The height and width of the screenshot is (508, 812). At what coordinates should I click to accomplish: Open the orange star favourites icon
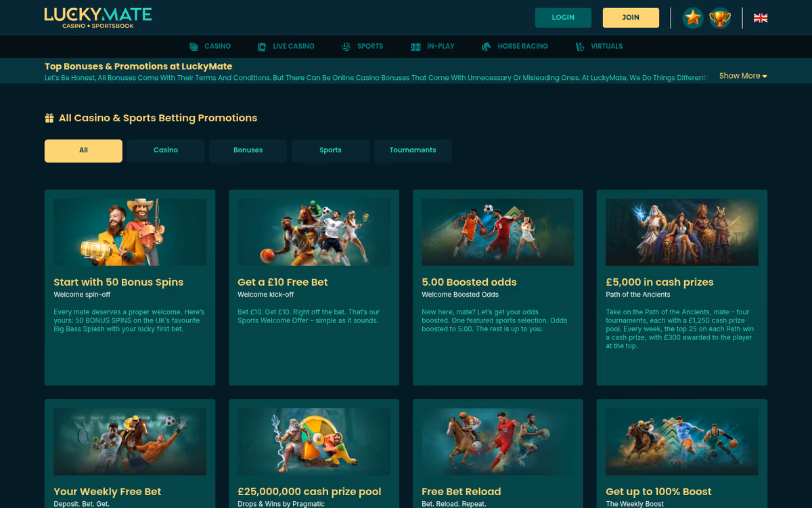click(x=693, y=18)
